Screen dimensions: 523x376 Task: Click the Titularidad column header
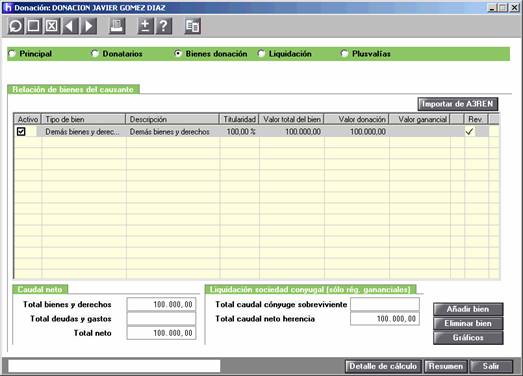click(x=239, y=119)
